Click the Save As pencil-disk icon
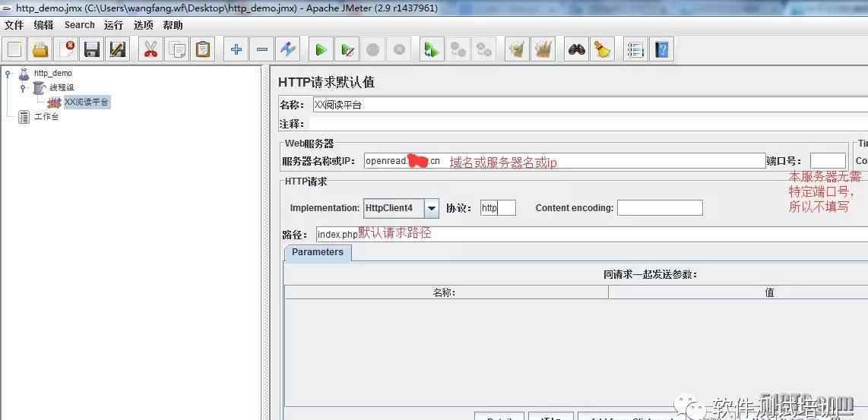 [x=117, y=50]
